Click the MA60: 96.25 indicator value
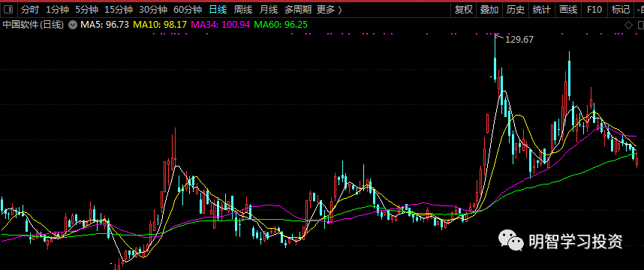Image resolution: width=644 pixels, height=270 pixels. [x=281, y=25]
